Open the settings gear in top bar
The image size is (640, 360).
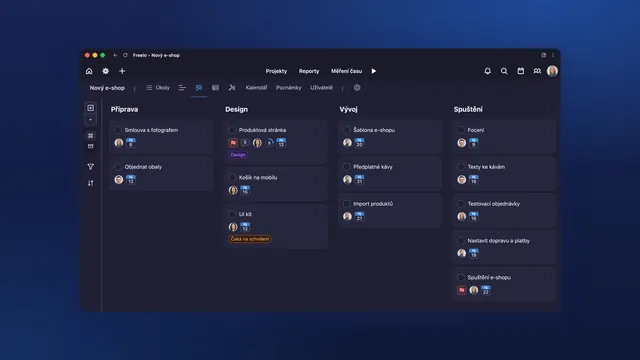[x=105, y=71]
